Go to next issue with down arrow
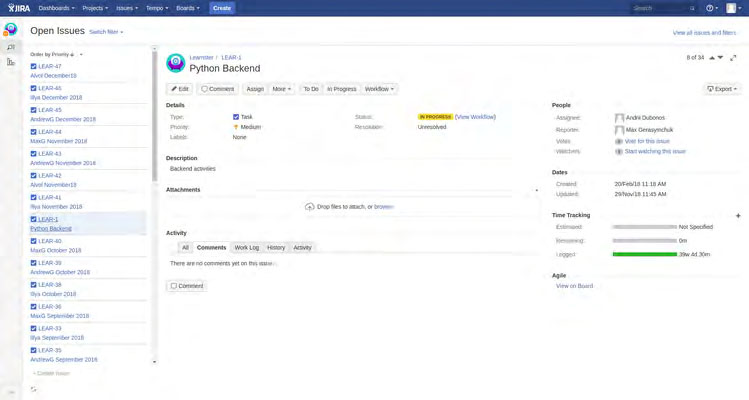Screen dimensions: 749x400 click(721, 58)
